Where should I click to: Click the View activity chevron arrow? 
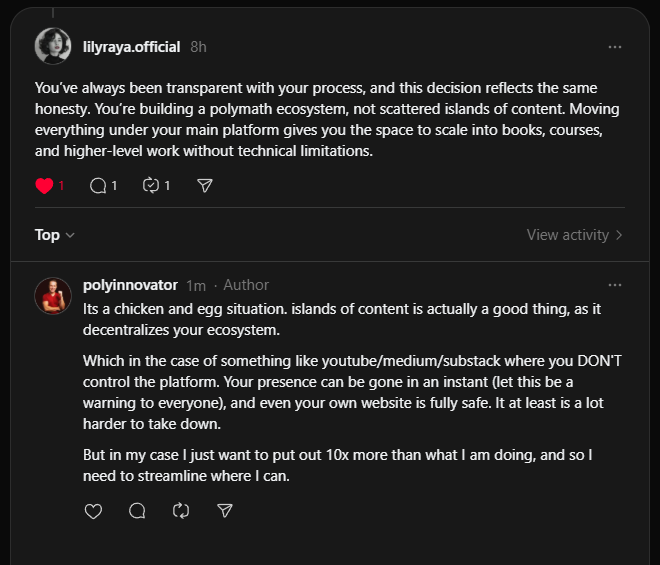coord(620,235)
